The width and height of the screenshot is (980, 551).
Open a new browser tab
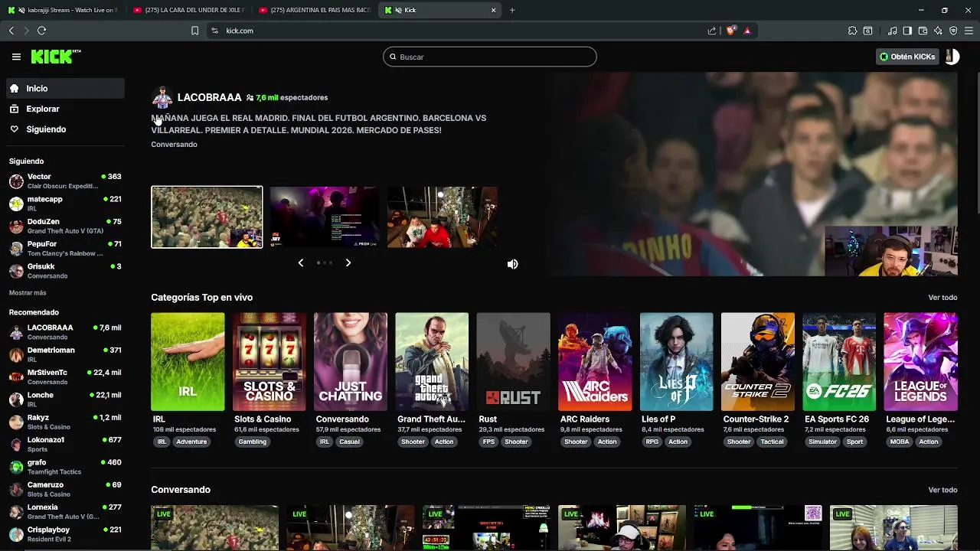pos(512,10)
